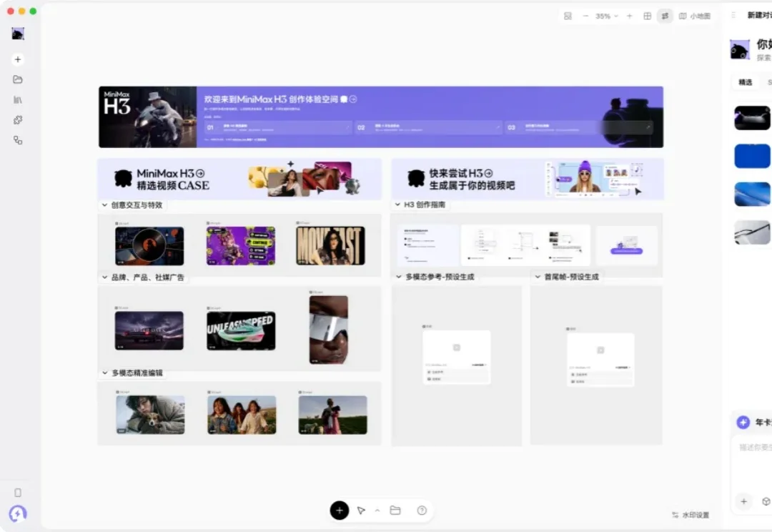
Task: Click the 快来尝试H3 生成属于你的视频吧 banner
Action: pos(528,179)
